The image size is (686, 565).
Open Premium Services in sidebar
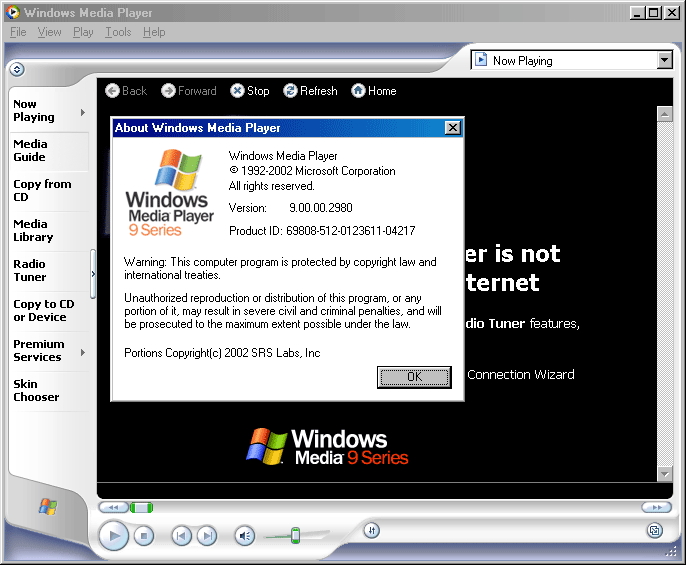click(x=38, y=350)
